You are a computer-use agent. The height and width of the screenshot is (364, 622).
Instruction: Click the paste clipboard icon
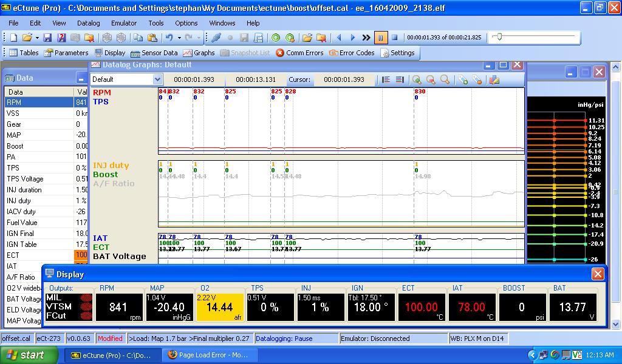tap(152, 38)
